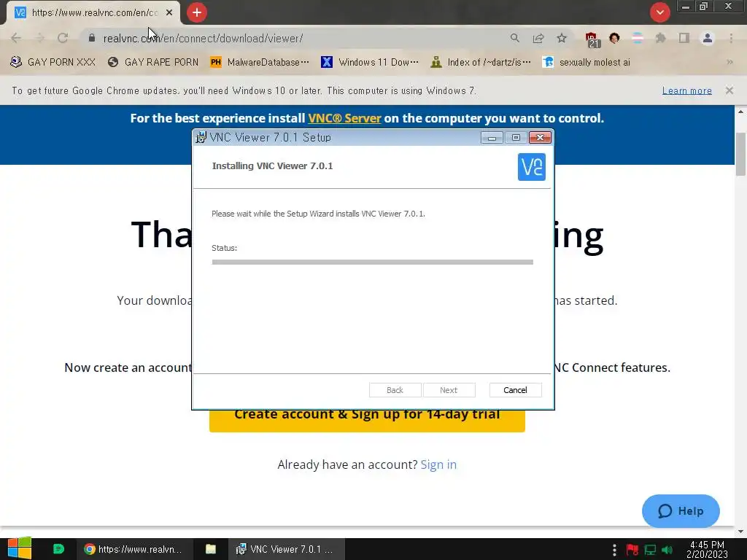Click the zoom magnifier icon in address bar
This screenshot has height=560, width=747.
(514, 38)
